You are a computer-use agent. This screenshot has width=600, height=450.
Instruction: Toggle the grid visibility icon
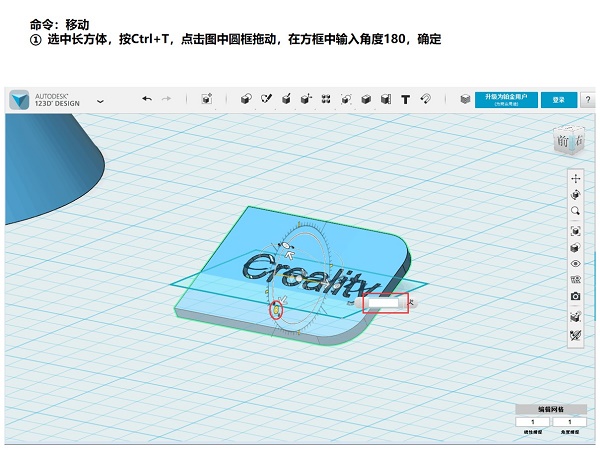pos(576,280)
